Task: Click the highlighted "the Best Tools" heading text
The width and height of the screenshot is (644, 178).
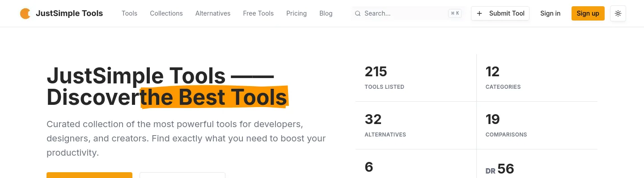Action: click(214, 98)
